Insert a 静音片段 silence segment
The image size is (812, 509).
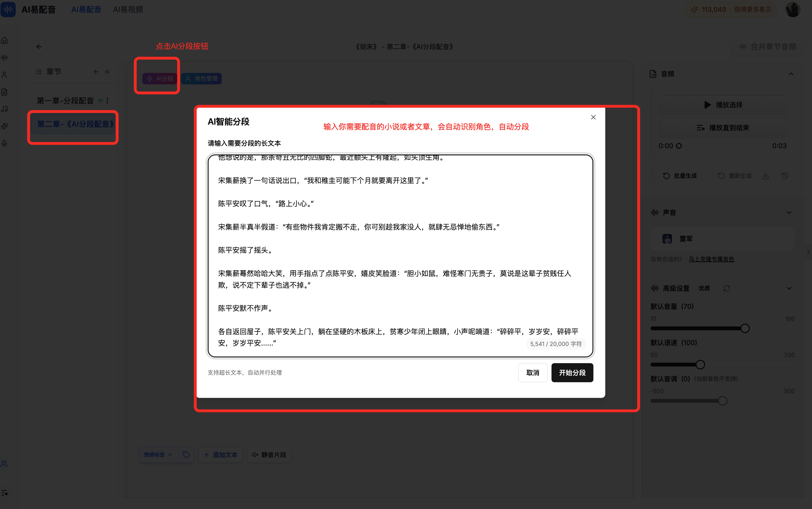click(x=269, y=455)
